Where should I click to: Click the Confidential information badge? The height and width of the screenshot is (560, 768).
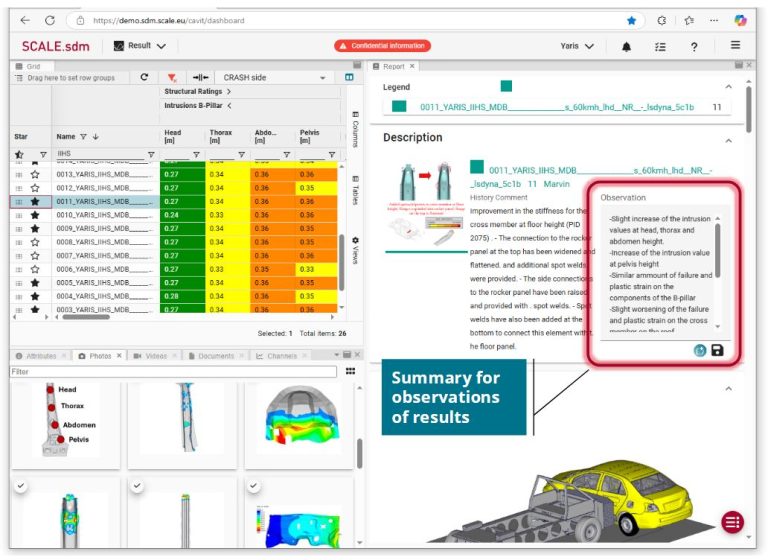[382, 46]
